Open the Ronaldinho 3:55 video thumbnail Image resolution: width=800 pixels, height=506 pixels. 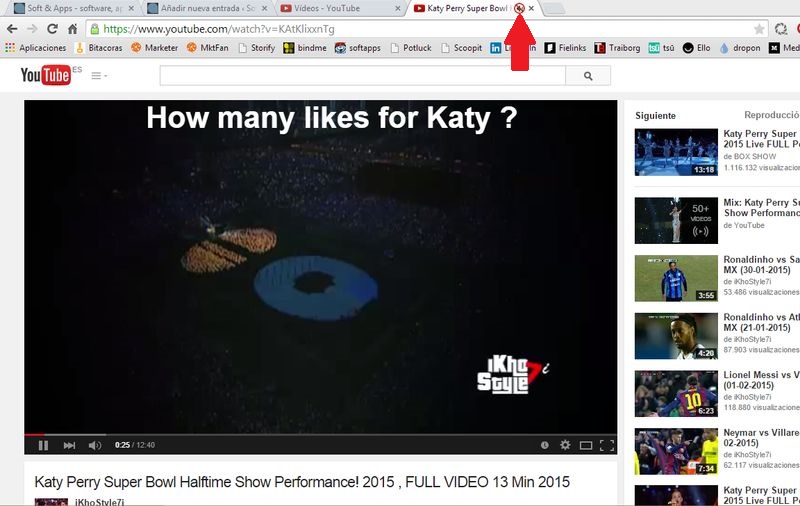tap(676, 278)
